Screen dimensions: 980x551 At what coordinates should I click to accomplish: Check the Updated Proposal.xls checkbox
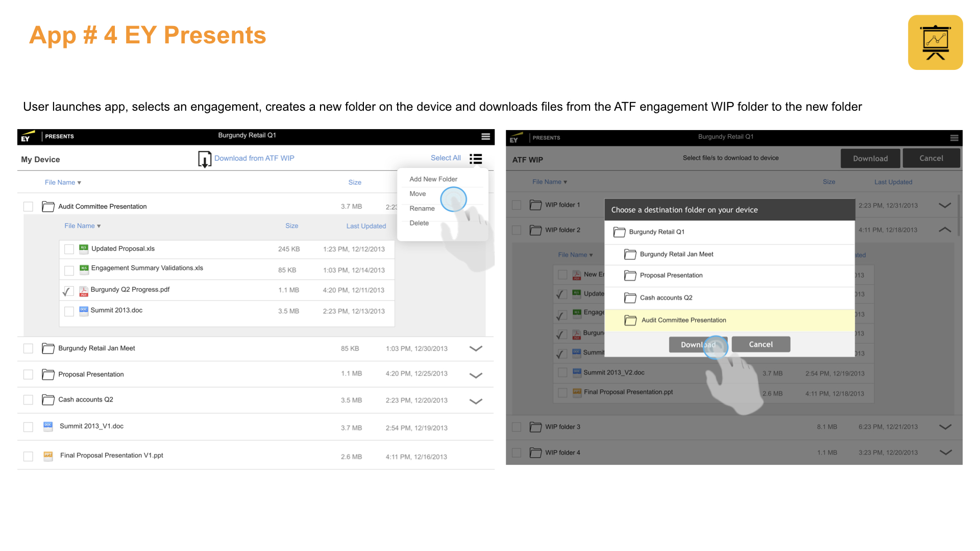click(69, 249)
